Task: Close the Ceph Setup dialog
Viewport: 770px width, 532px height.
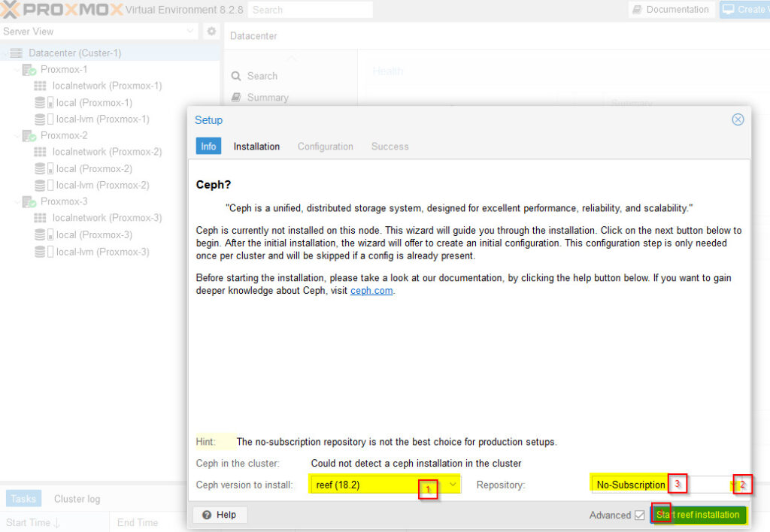Action: (738, 119)
